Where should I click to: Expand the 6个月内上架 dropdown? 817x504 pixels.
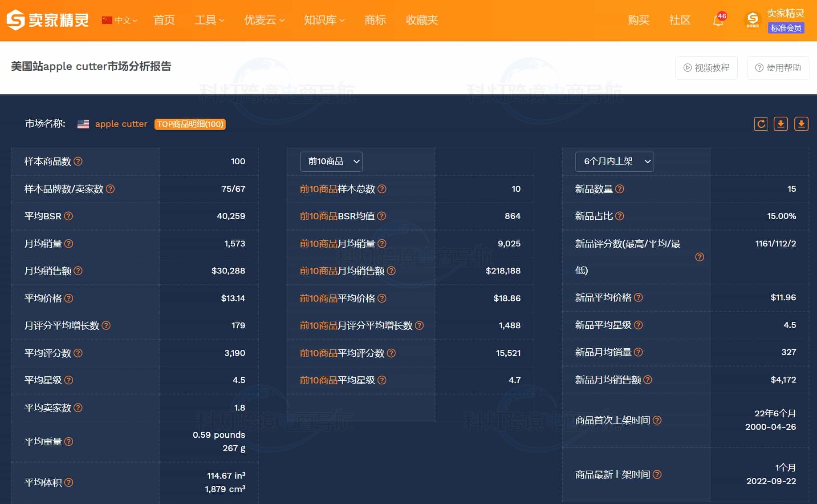click(x=614, y=161)
